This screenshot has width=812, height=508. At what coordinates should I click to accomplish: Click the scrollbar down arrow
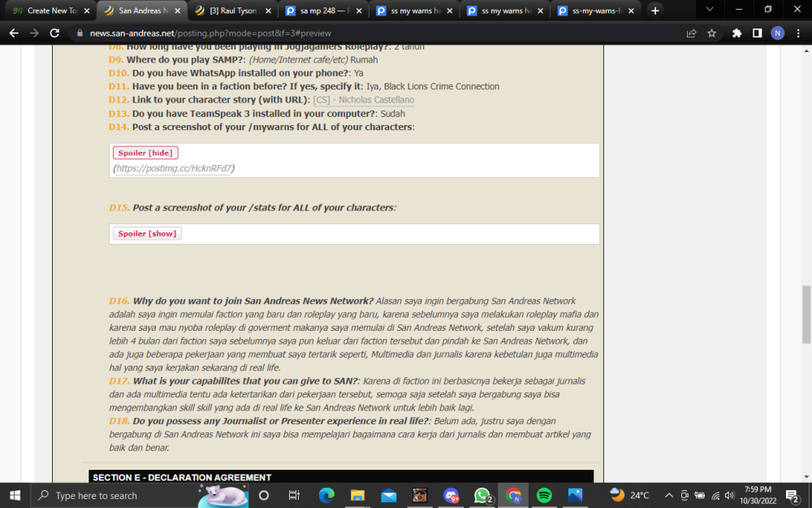806,476
